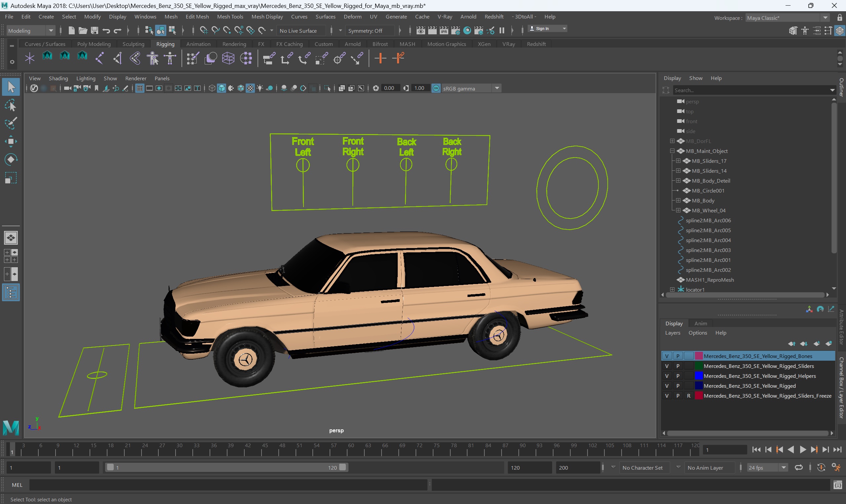Click the play forwards button
846x504 pixels.
pyautogui.click(x=803, y=450)
